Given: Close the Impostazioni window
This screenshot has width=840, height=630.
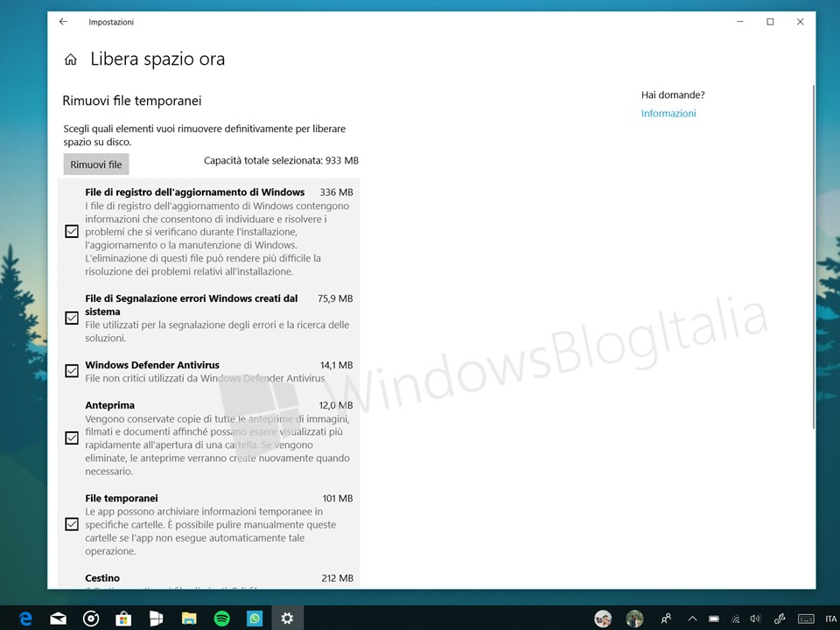Looking at the screenshot, I should click(x=800, y=22).
